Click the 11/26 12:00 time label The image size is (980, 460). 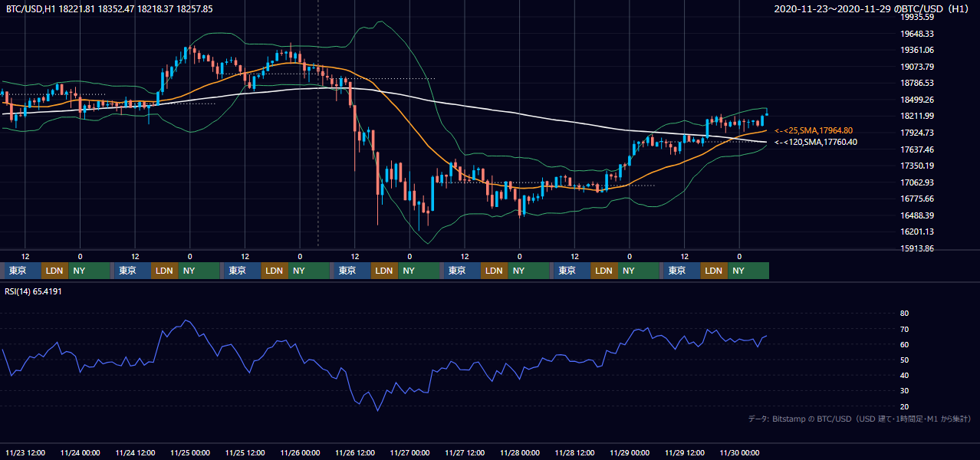tap(355, 452)
